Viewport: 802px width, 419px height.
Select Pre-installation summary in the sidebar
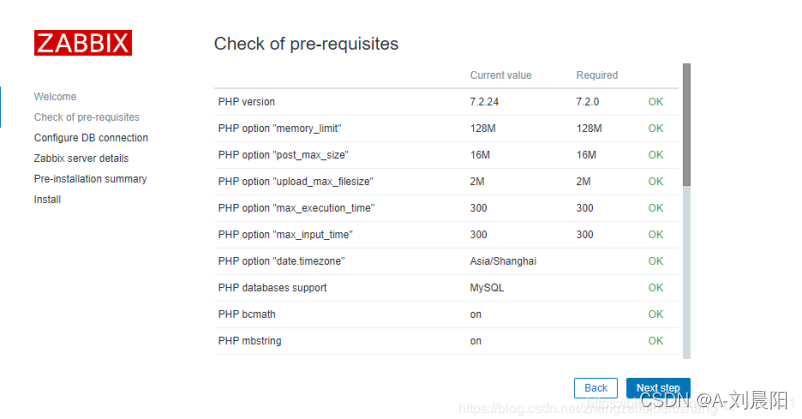point(90,179)
